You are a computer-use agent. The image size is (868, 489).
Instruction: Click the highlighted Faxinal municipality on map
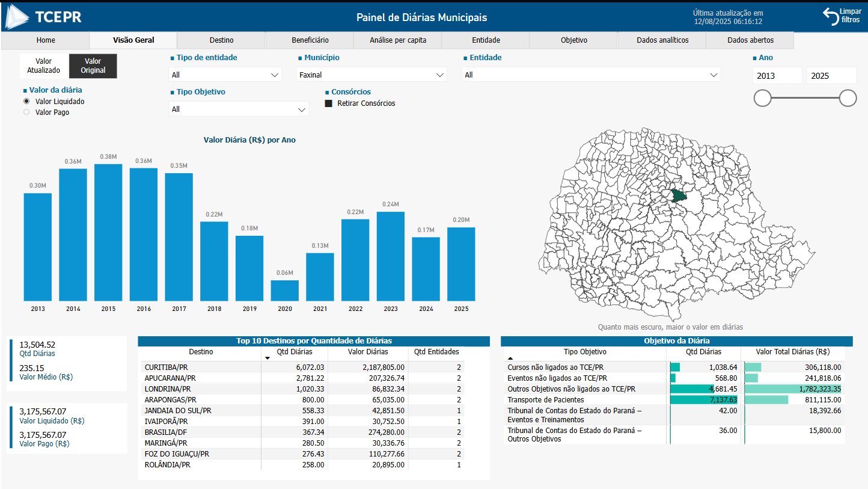679,195
